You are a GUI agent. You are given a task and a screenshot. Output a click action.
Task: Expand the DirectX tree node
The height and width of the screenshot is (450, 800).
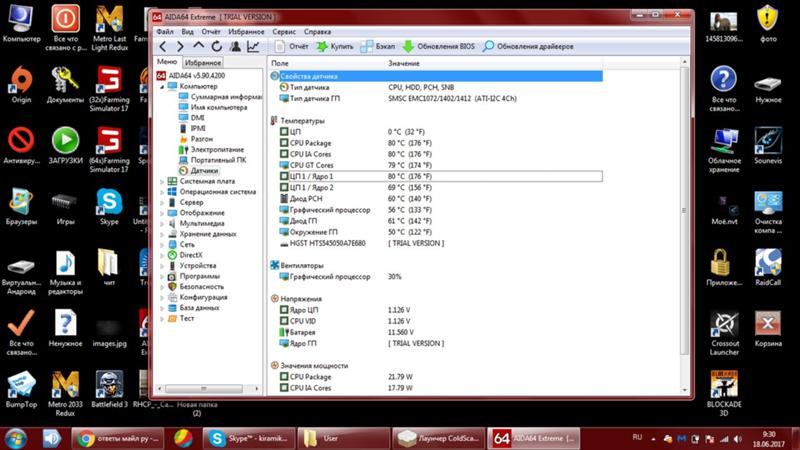coord(162,255)
